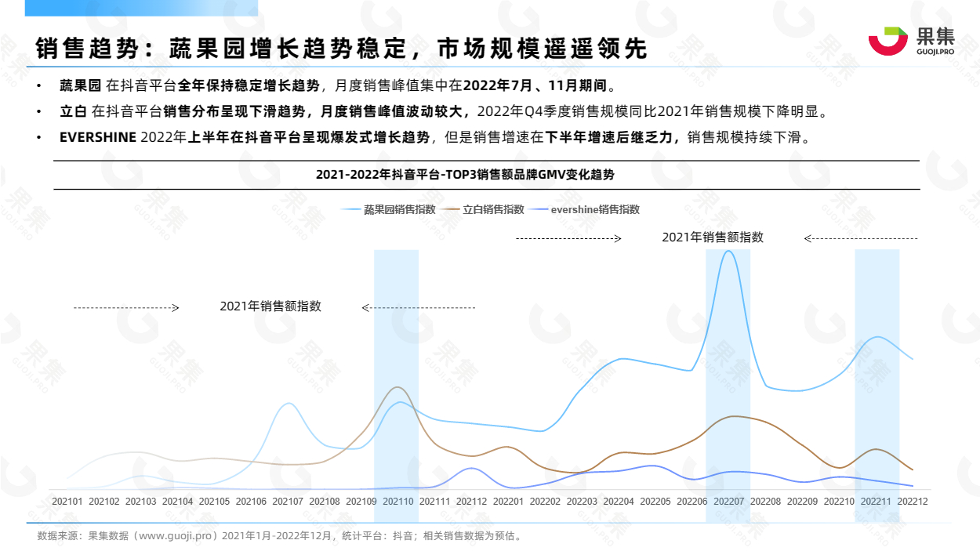This screenshot has width=980, height=551.
Task: Click axis label 202107
Action: tap(288, 501)
